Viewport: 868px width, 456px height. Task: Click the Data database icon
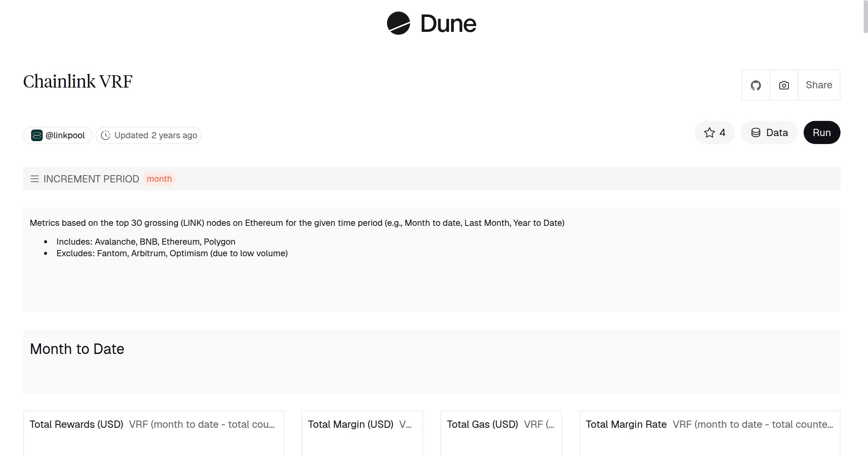756,132
